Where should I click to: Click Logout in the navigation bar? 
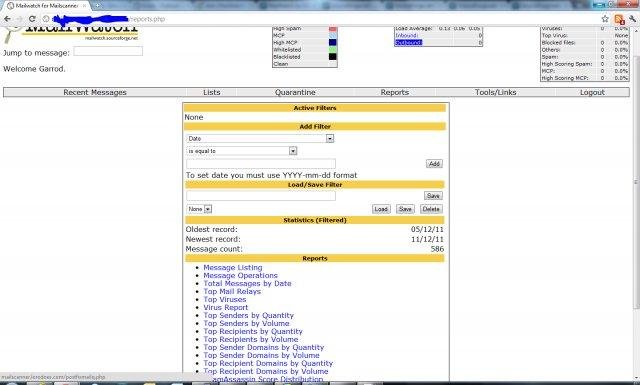pos(592,92)
